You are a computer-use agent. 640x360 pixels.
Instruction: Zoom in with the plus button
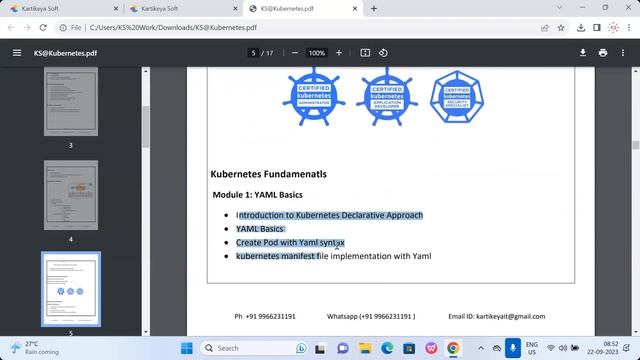pos(339,53)
